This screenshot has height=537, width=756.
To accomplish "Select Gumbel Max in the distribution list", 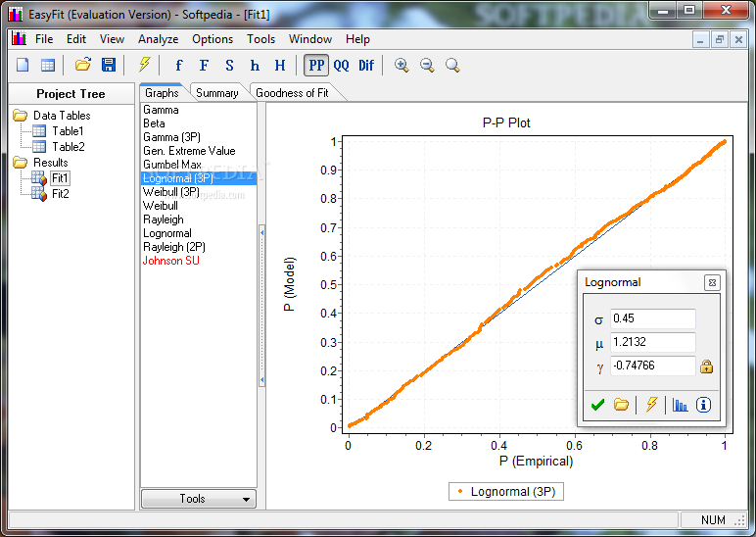I will pyautogui.click(x=199, y=165).
